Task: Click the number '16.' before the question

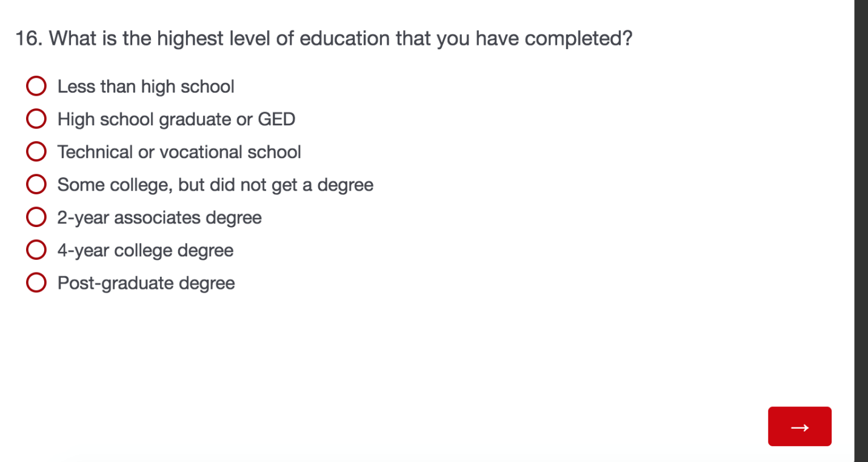Action: pyautogui.click(x=28, y=39)
